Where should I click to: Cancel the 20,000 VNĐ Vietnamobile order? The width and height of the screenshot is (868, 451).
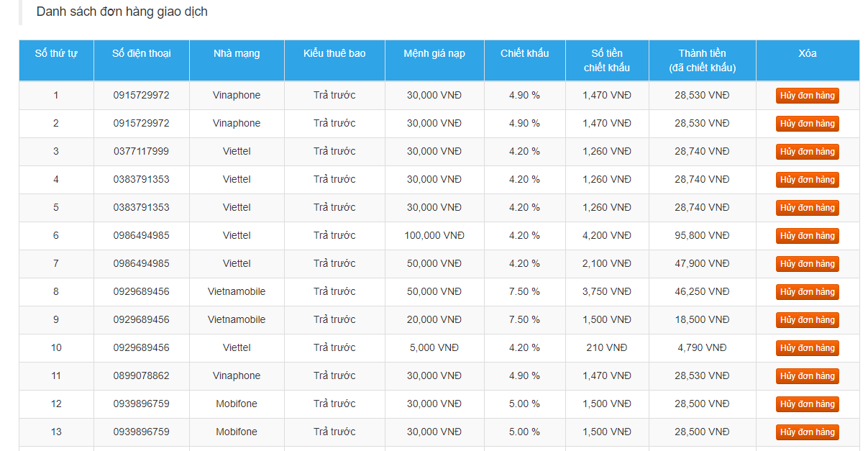(x=807, y=320)
